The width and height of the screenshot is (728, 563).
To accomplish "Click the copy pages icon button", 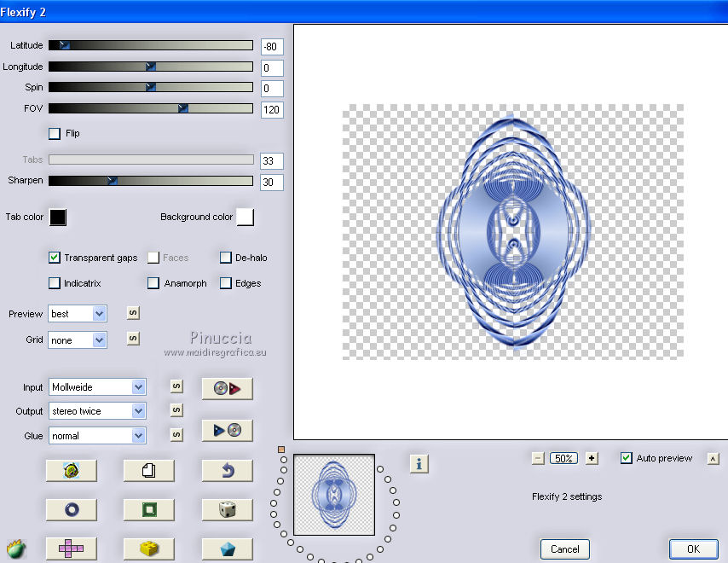I will point(148,471).
